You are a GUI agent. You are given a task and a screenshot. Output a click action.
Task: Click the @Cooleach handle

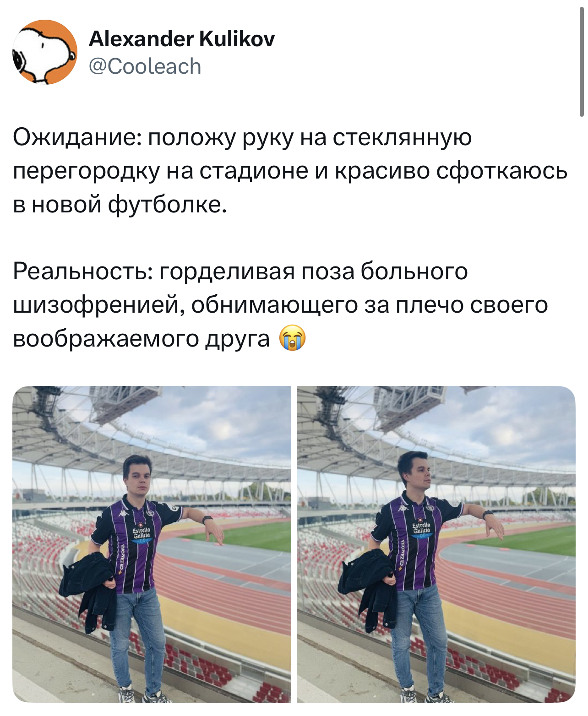click(x=145, y=66)
